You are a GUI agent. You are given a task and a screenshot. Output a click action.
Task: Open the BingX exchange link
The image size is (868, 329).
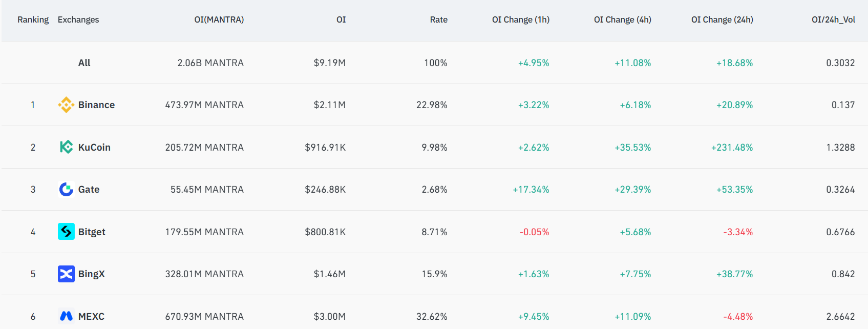tap(91, 274)
